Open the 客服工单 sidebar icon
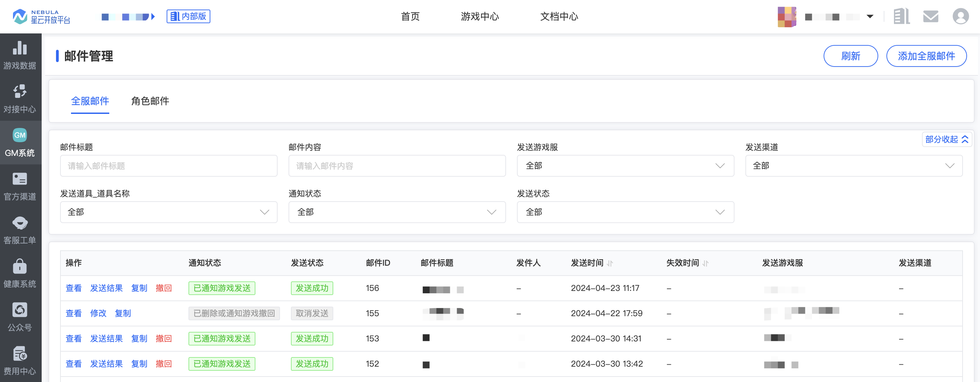Viewport: 980px width, 382px height. (x=20, y=223)
